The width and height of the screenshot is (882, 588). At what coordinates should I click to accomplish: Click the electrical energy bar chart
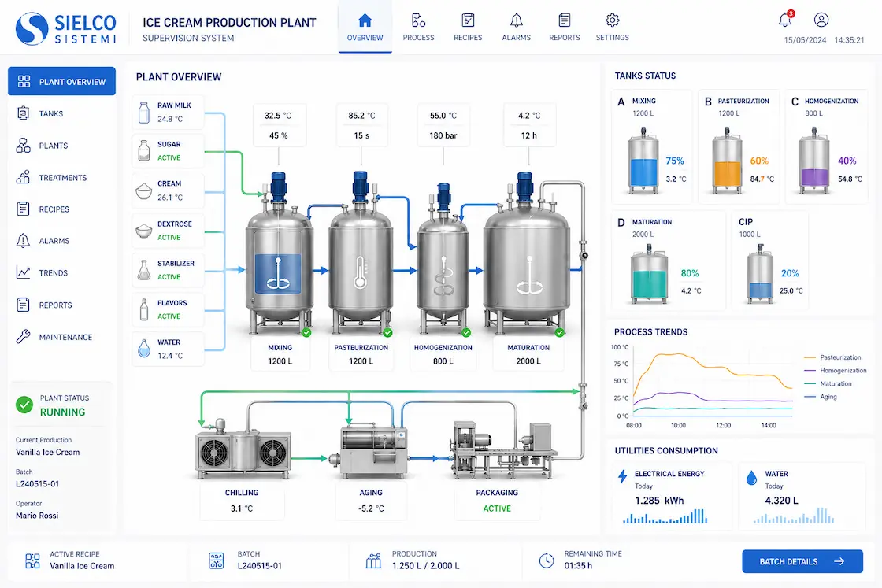[665, 516]
